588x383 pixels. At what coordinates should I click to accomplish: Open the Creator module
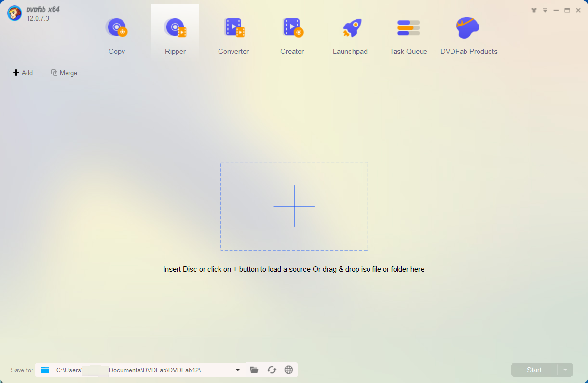[x=292, y=34]
